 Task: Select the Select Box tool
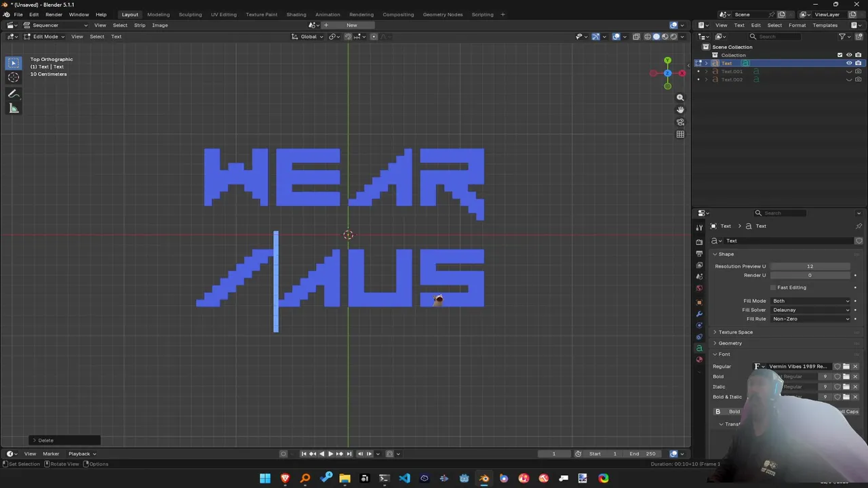coord(14,63)
